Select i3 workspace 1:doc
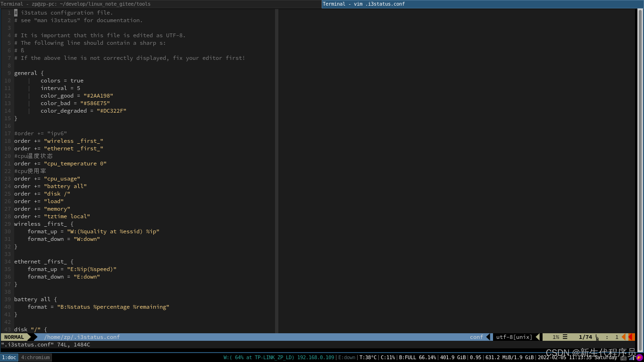 point(9,357)
